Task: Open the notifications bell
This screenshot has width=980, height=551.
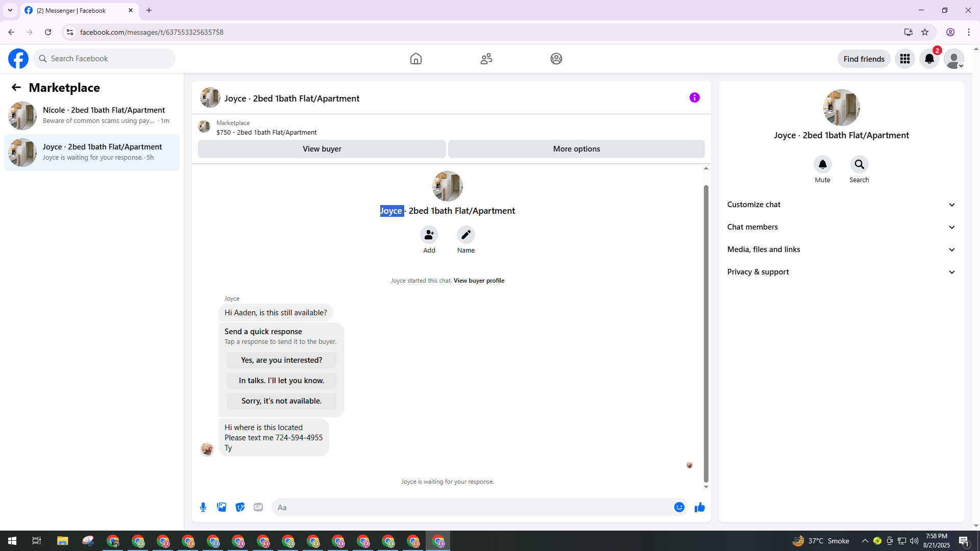Action: click(929, 59)
